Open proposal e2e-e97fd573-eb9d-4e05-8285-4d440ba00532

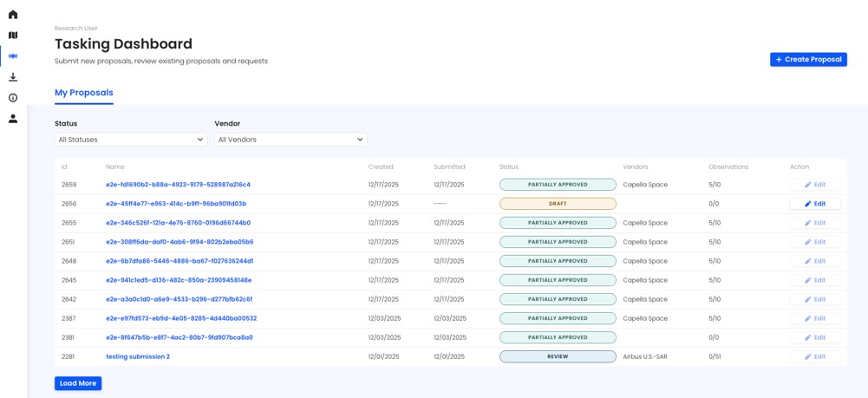pyautogui.click(x=181, y=318)
